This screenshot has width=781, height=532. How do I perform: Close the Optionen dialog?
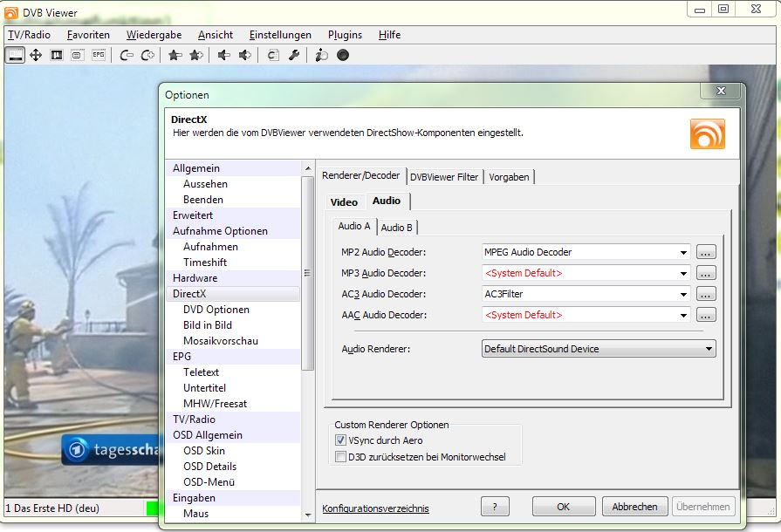click(x=721, y=91)
